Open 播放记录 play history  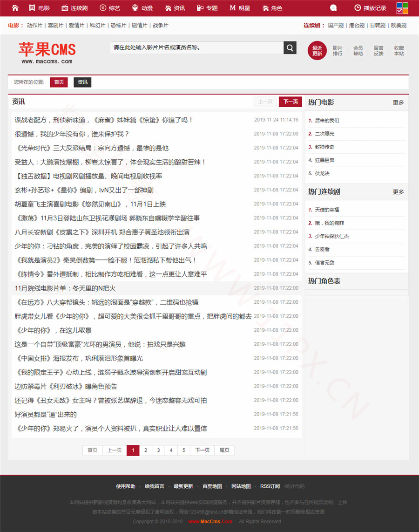370,8
